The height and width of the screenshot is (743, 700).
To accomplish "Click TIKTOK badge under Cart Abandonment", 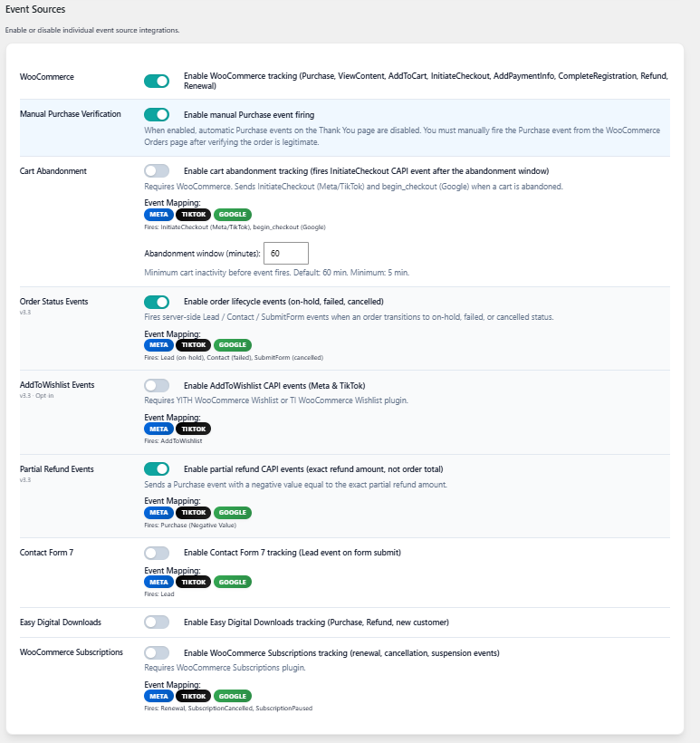I will pos(193,215).
